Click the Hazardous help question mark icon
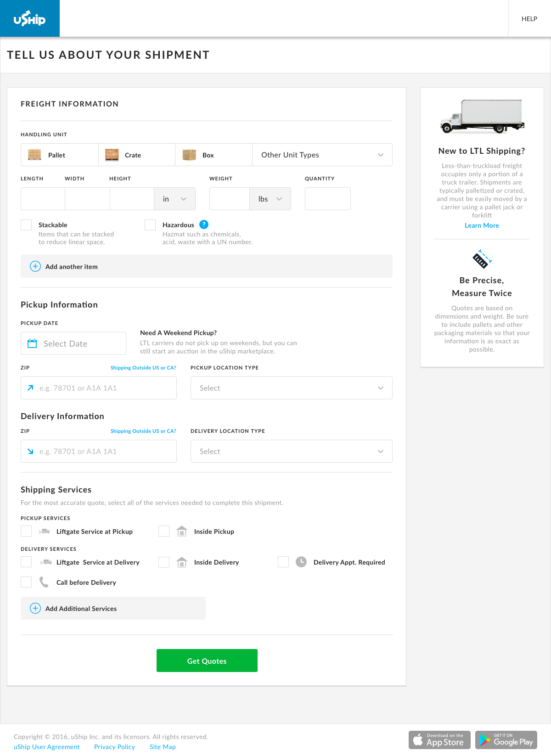The image size is (551, 756). (x=204, y=224)
